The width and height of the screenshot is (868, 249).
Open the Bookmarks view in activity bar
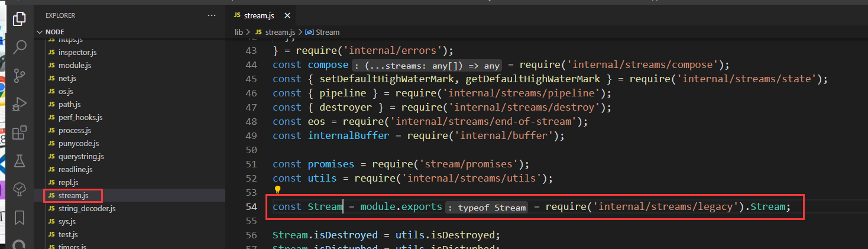(x=19, y=217)
